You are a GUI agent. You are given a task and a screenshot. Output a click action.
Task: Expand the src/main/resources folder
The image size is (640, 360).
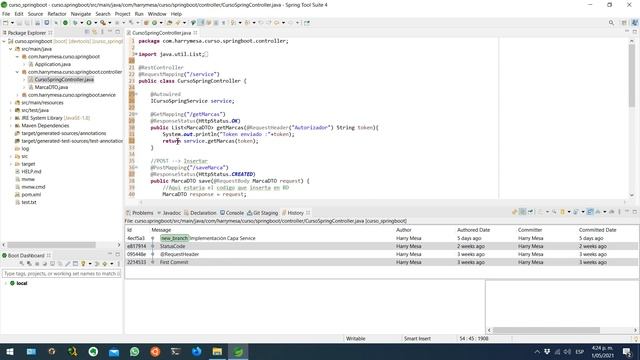(x=11, y=103)
